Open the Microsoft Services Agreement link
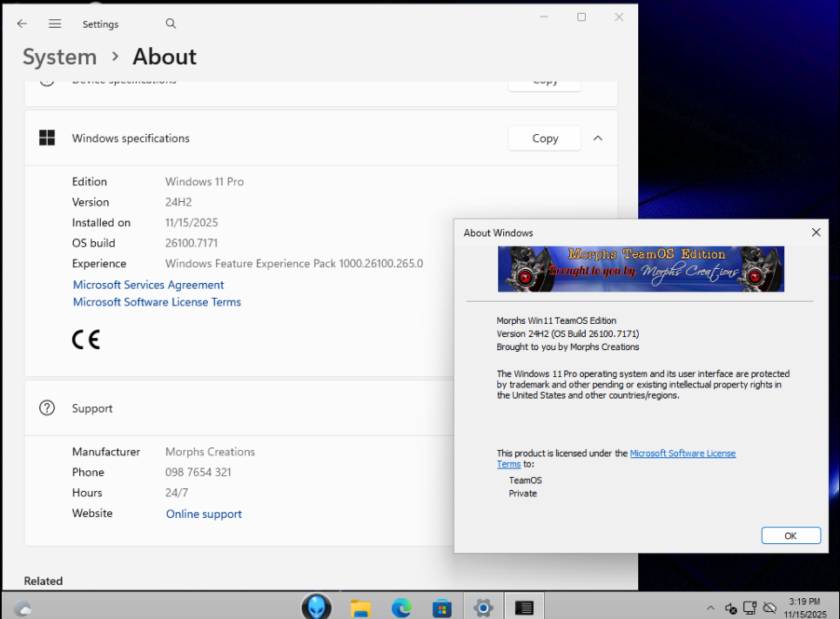 pyautogui.click(x=148, y=285)
